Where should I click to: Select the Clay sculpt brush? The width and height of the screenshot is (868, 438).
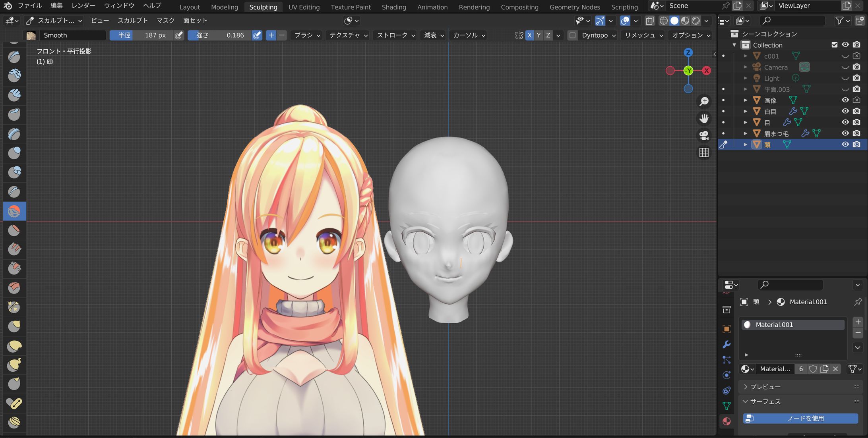(x=14, y=75)
